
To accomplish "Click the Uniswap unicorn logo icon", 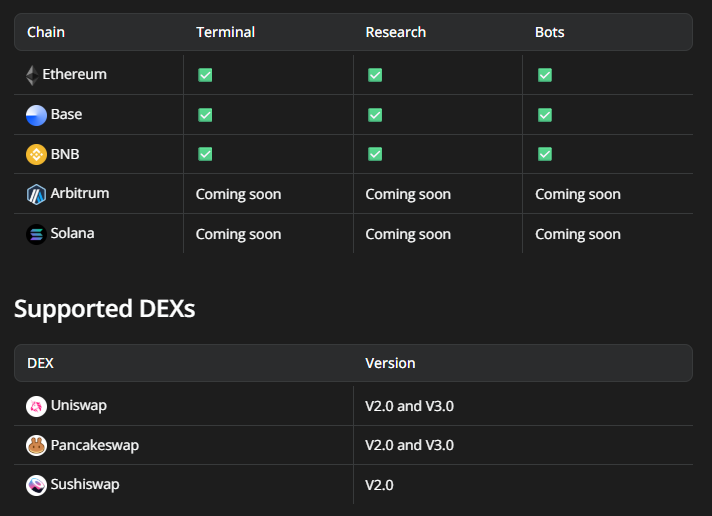I will click(36, 406).
